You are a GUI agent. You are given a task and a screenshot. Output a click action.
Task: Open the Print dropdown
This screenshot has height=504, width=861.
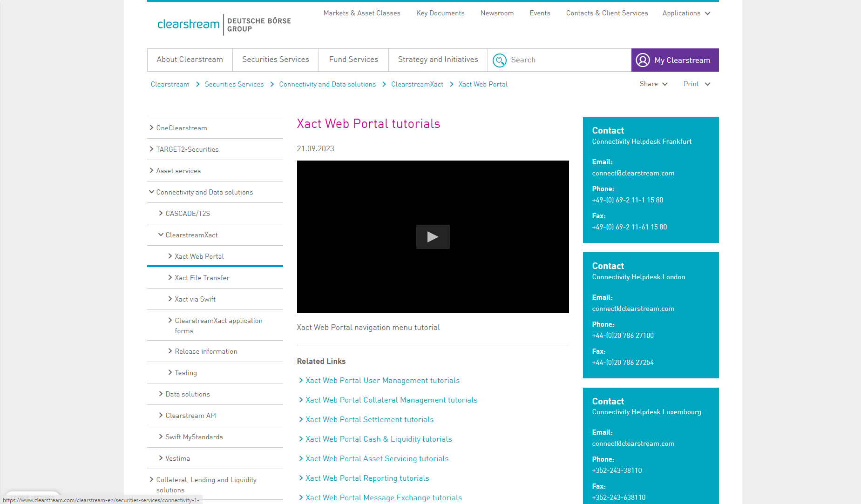point(696,84)
